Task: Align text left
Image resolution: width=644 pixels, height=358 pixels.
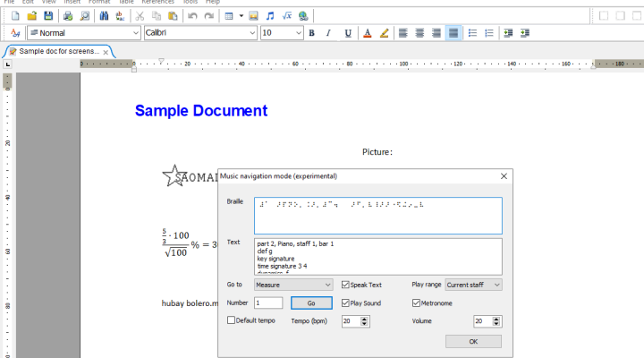Action: click(x=403, y=33)
